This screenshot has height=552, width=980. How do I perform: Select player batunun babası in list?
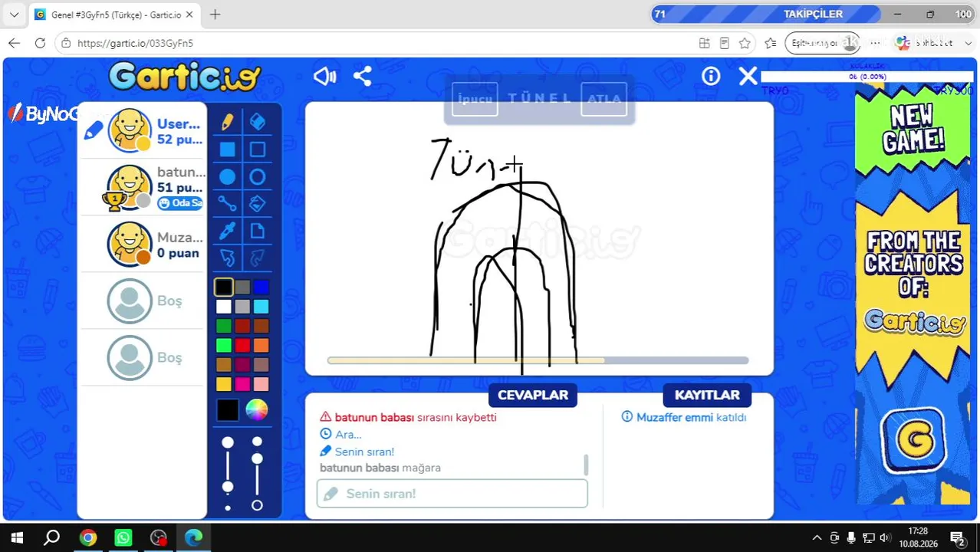(x=143, y=188)
